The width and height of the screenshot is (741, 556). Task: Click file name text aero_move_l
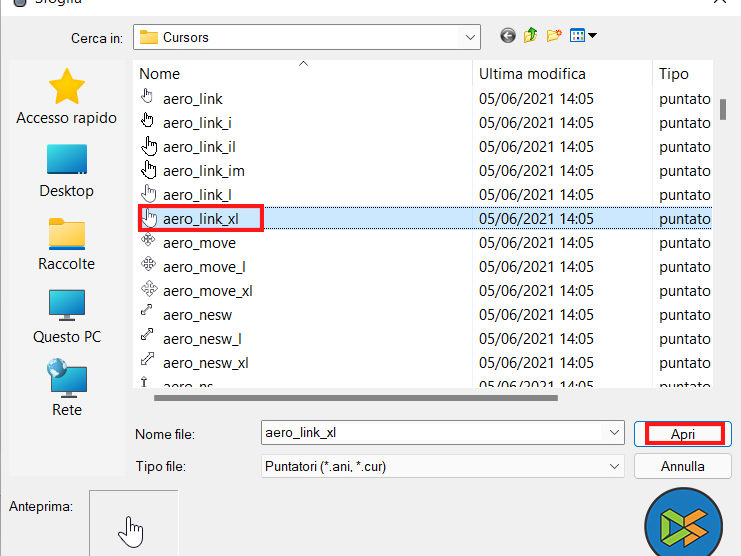click(204, 267)
